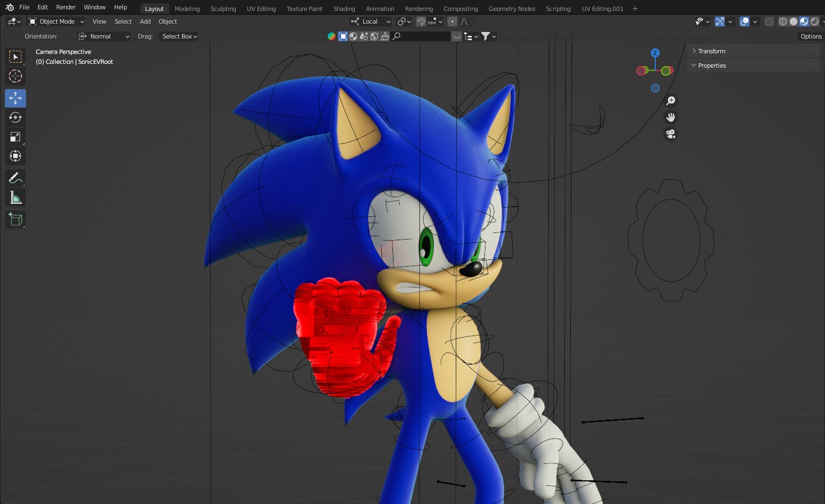This screenshot has width=825, height=504.
Task: Click the wide chevron button beside search field
Action: [x=456, y=36]
